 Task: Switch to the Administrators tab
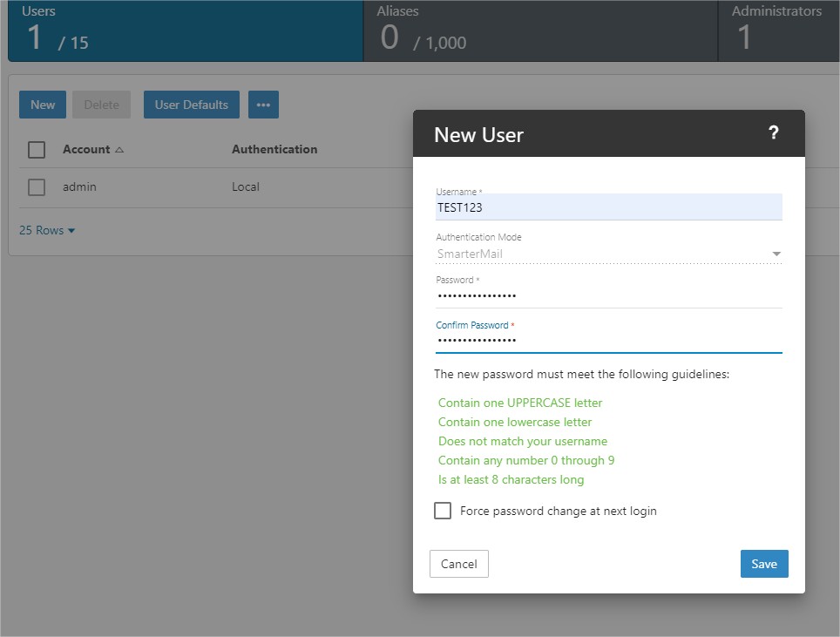pyautogui.click(x=779, y=30)
